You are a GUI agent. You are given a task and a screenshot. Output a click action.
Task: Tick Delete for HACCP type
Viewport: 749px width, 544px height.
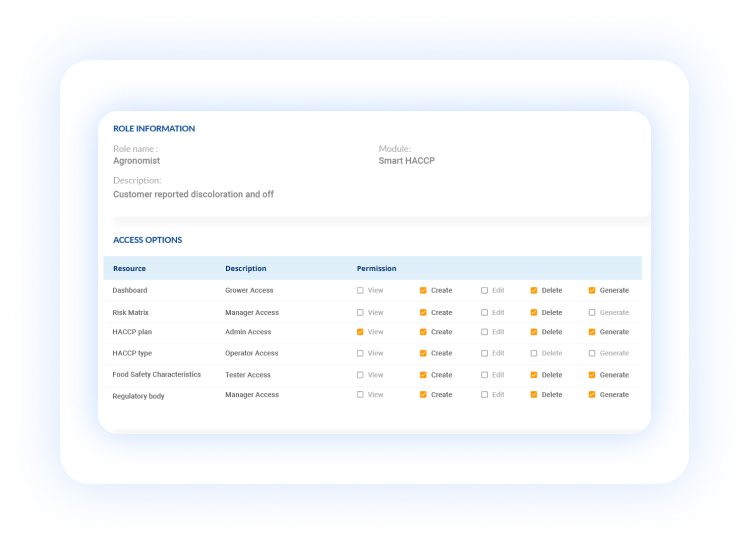pyautogui.click(x=534, y=353)
